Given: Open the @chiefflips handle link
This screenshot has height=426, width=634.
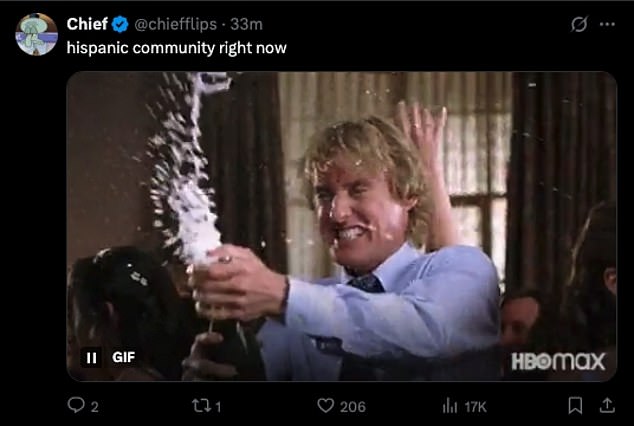Looking at the screenshot, I should [175, 24].
